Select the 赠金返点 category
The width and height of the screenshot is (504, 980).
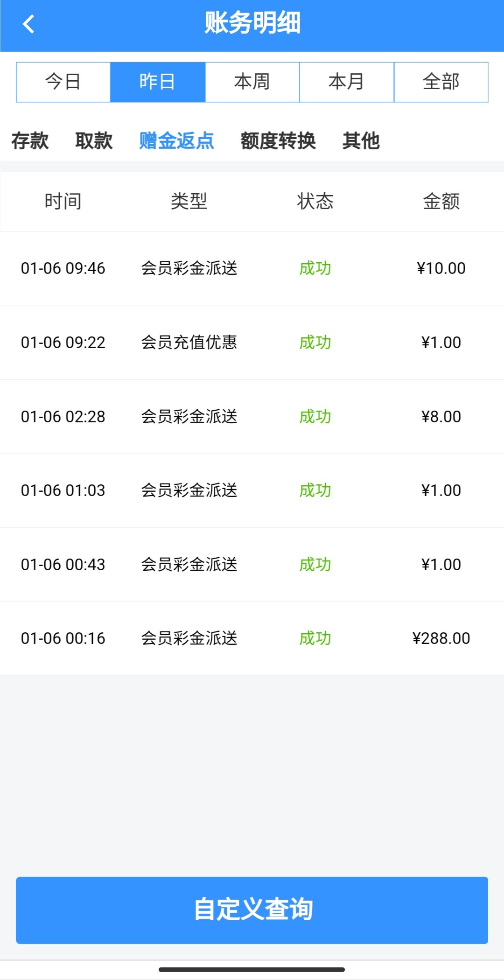point(176,140)
